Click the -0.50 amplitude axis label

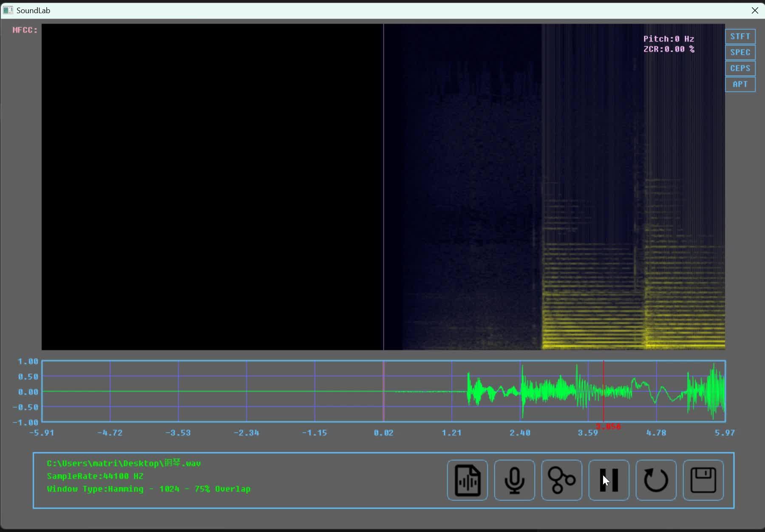click(25, 407)
